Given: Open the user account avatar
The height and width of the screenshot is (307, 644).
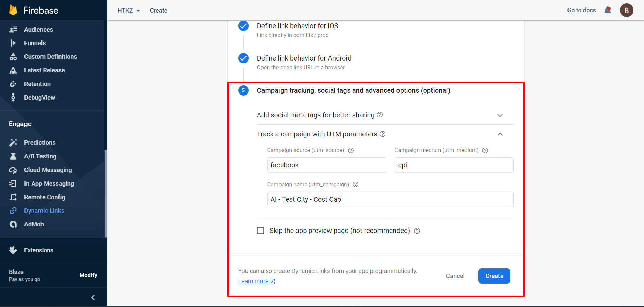Looking at the screenshot, I should coord(626,11).
